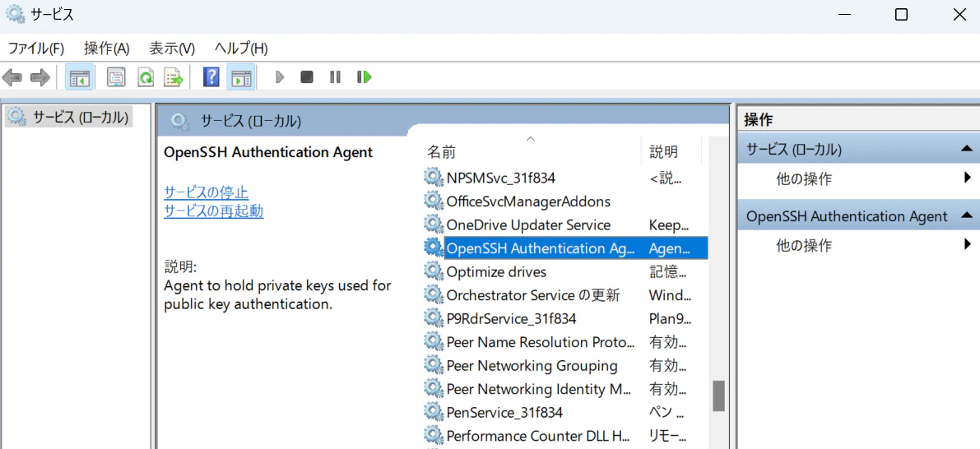Screen dimensions: 980x449
Task: Click the Stop service square icon
Action: [x=306, y=77]
